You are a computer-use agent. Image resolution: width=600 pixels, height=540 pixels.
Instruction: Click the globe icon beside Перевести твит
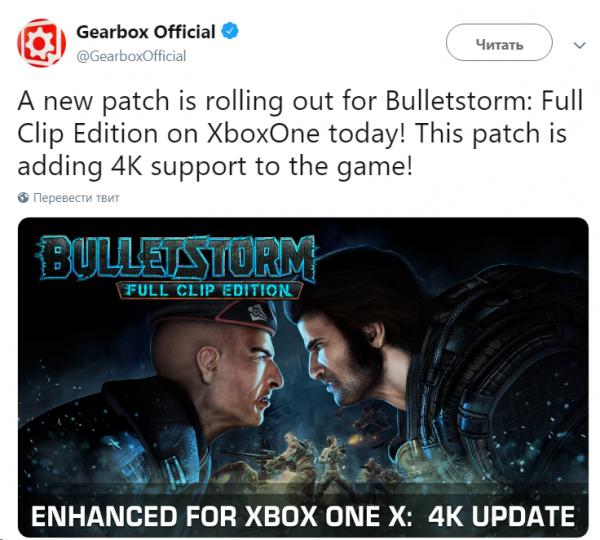23,197
